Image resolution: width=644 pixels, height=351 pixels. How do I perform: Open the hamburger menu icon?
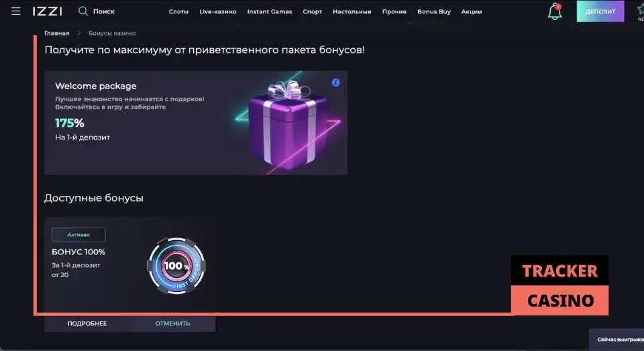point(15,11)
